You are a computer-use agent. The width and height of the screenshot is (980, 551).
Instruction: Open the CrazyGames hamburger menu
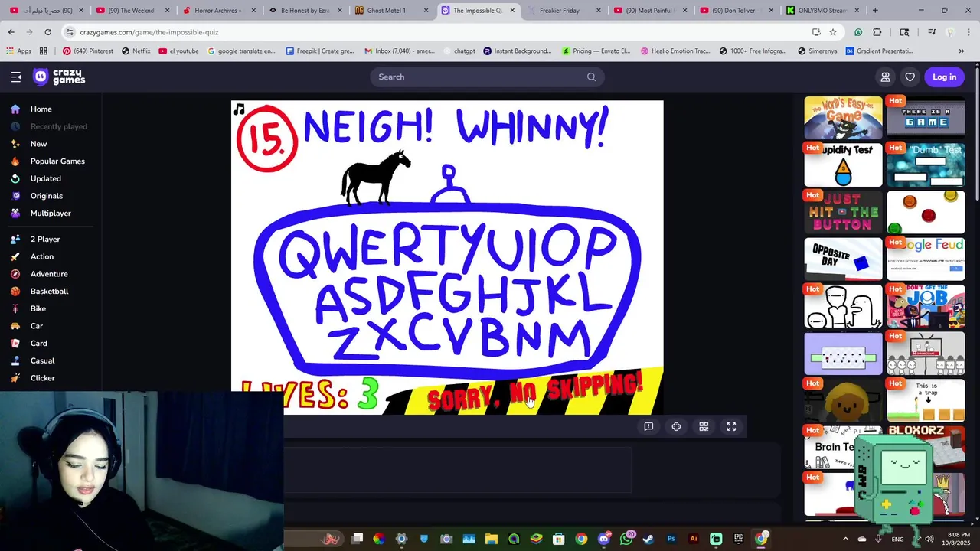point(16,77)
